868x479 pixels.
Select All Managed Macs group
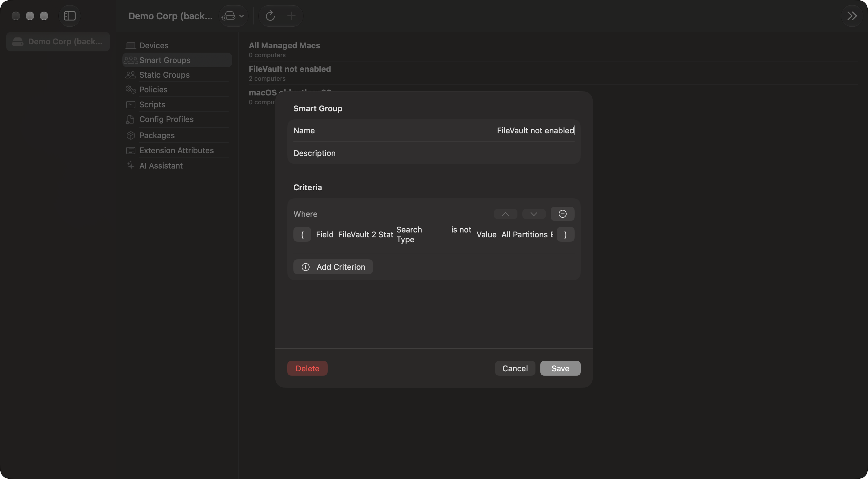pos(553,50)
